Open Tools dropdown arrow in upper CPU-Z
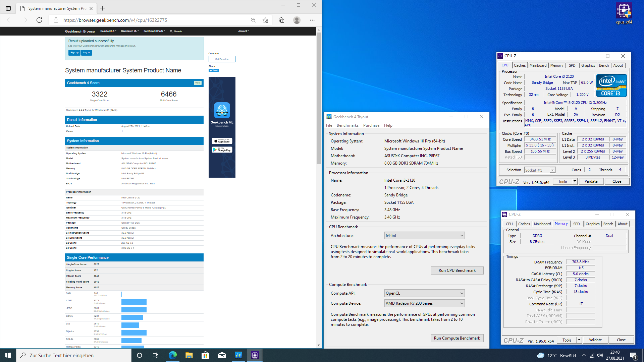Image resolution: width=644 pixels, height=362 pixels. (x=575, y=181)
